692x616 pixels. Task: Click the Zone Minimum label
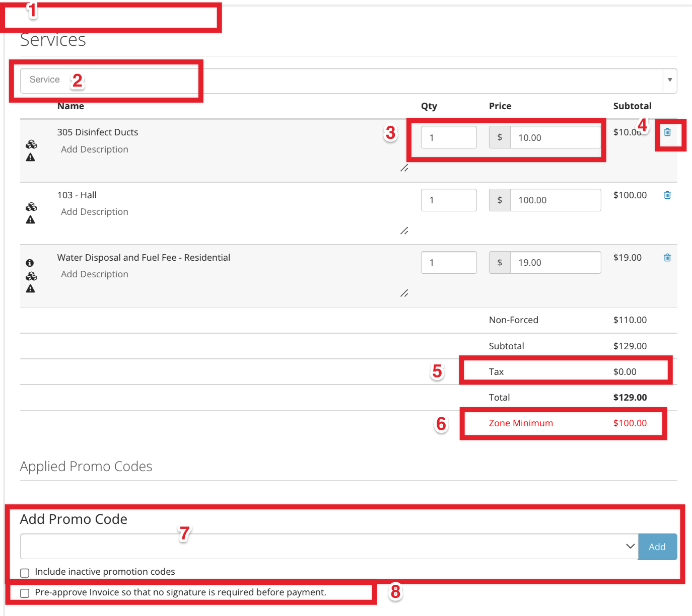tap(521, 423)
